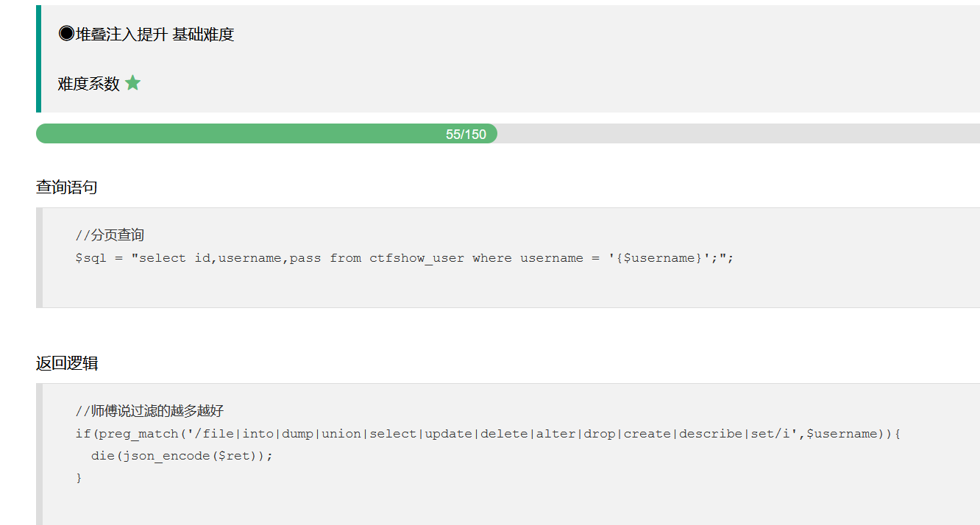The width and height of the screenshot is (980, 525).
Task: Click ctfshow_user in the SQL query
Action: [x=416, y=258]
